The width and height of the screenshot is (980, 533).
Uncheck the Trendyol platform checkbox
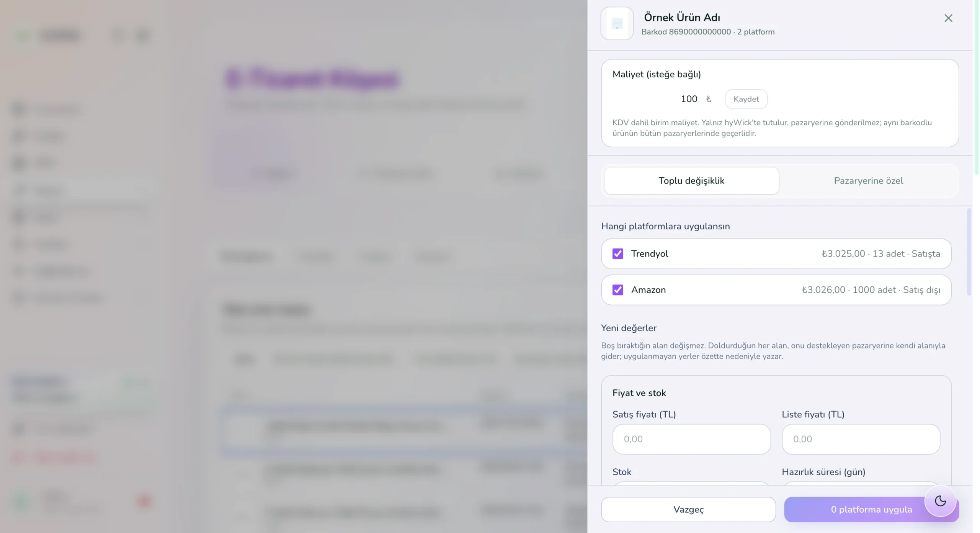point(617,253)
